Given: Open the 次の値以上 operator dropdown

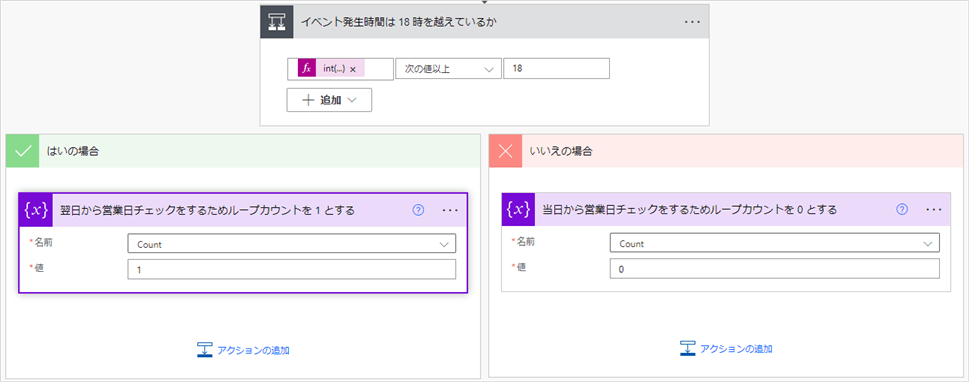Looking at the screenshot, I should click(x=448, y=69).
